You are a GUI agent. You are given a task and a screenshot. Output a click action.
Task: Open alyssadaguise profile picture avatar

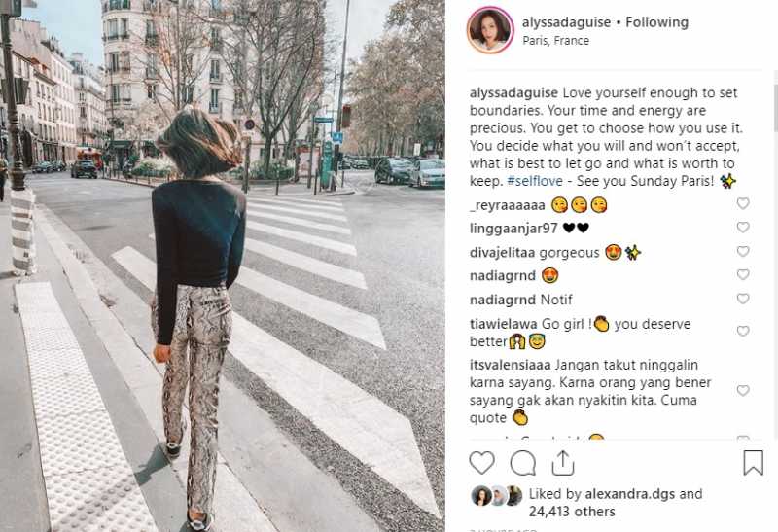490,31
